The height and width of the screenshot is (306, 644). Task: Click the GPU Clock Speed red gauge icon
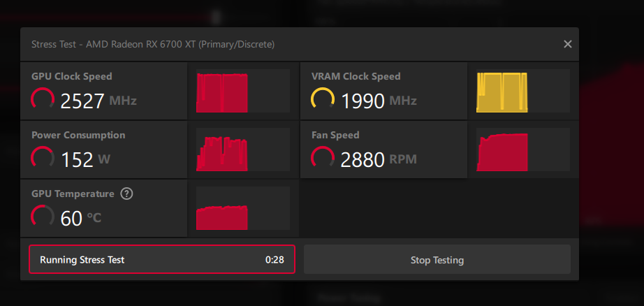pyautogui.click(x=43, y=99)
